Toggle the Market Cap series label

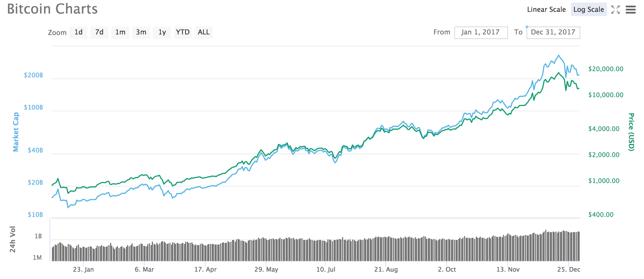tap(16, 132)
